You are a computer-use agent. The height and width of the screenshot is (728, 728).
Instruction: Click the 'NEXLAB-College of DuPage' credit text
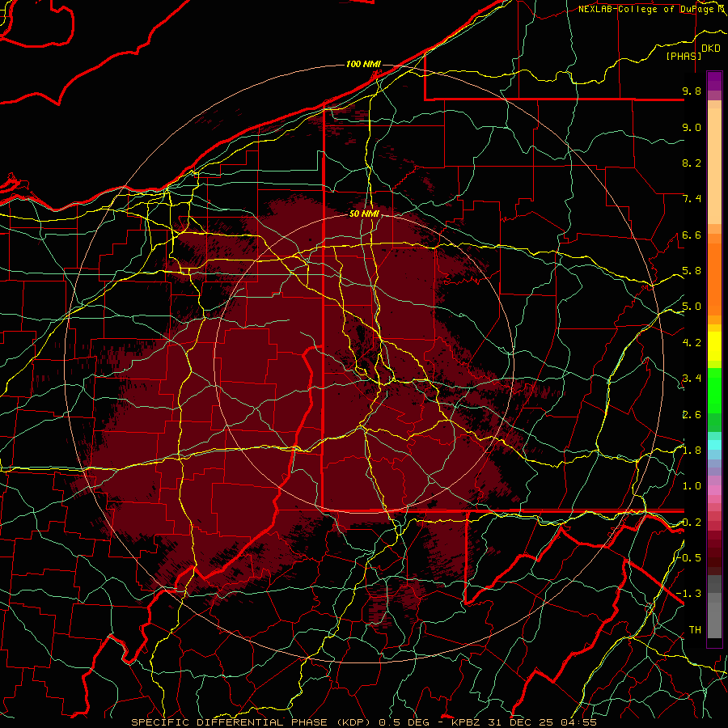click(648, 9)
